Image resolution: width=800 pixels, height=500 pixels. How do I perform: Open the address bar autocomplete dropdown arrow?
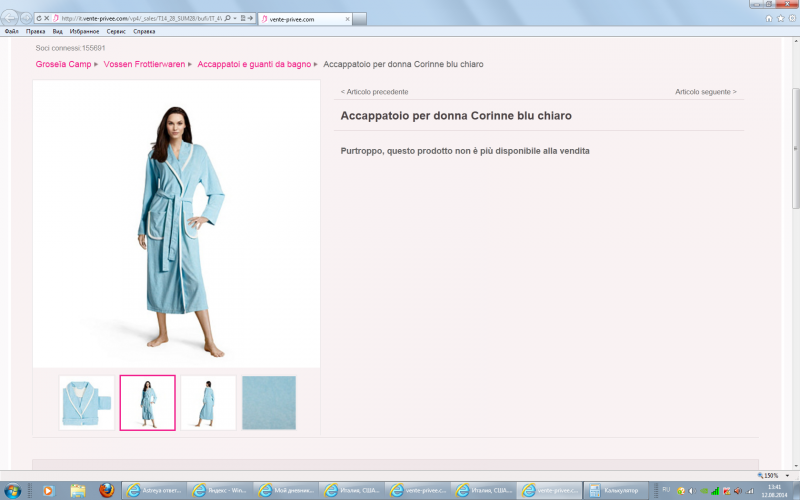pos(235,18)
